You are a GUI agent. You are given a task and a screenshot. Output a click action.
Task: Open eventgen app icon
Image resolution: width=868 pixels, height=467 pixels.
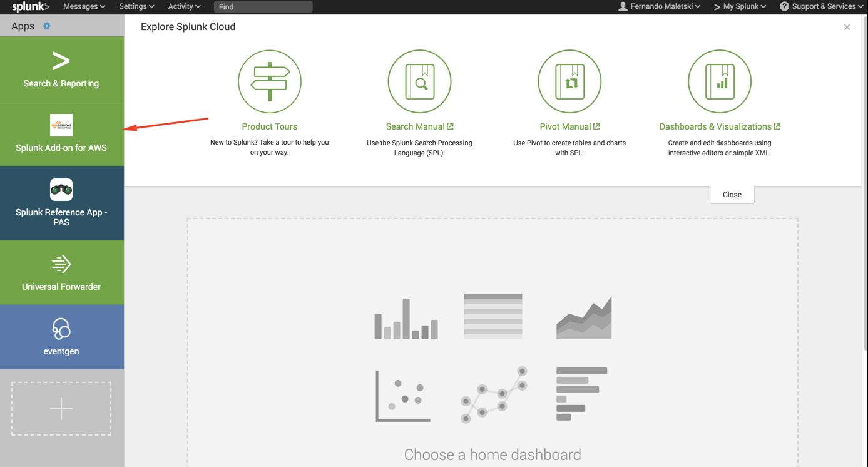coord(61,329)
